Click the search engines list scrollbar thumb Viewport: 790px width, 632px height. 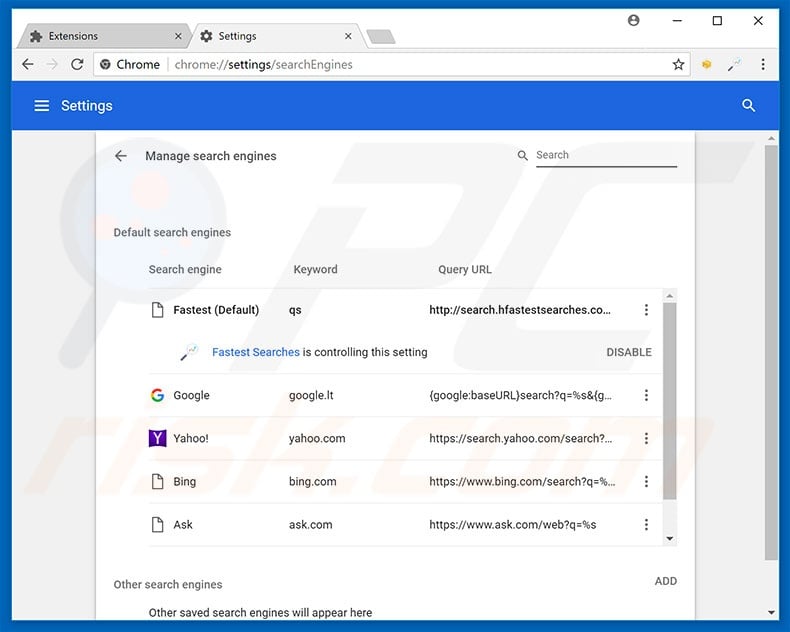point(670,401)
